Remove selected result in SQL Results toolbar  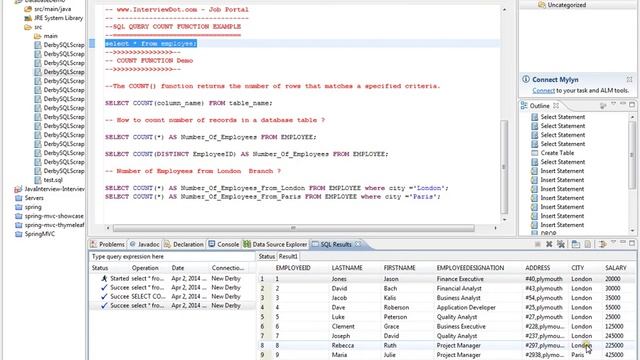point(549,244)
